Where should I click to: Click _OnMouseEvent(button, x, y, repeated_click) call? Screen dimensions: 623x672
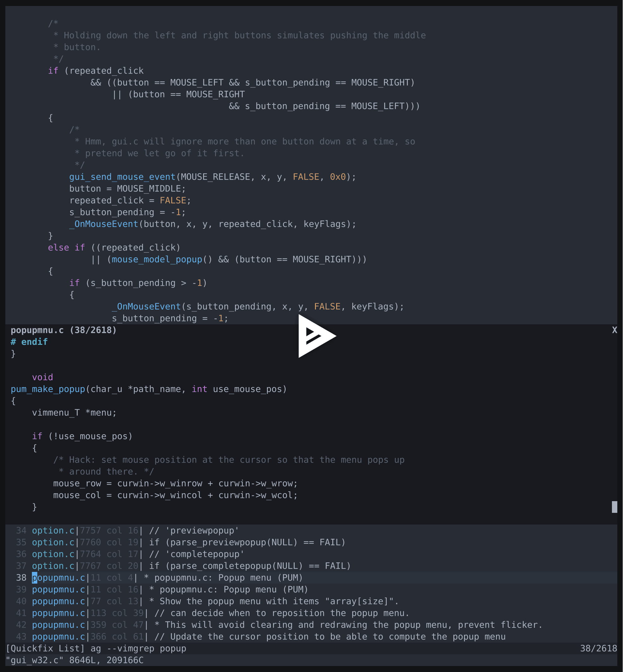click(x=213, y=224)
